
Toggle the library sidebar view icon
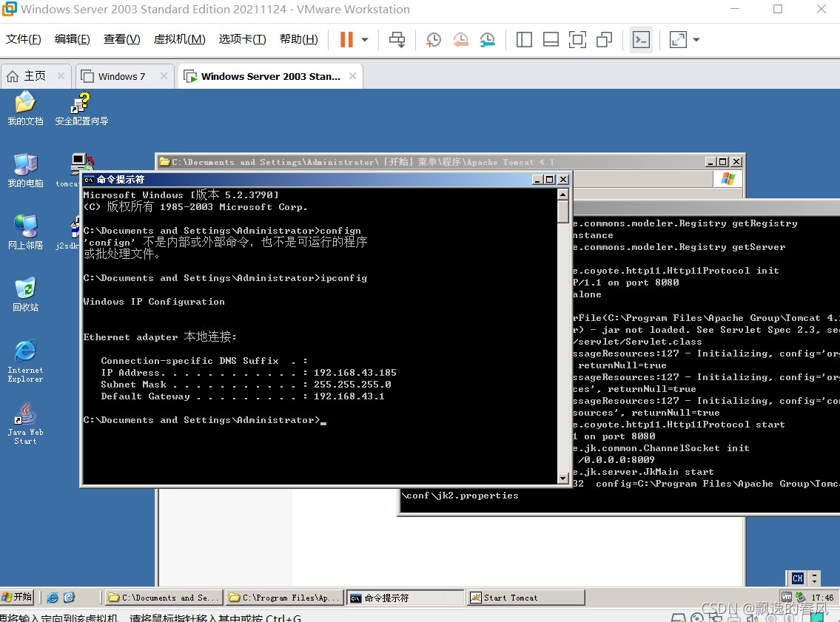pyautogui.click(x=524, y=40)
